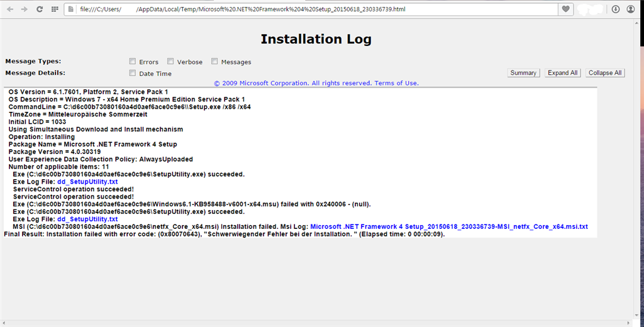Image resolution: width=644 pixels, height=327 pixels.
Task: Open the second dd_SetupUtility.txt log link
Action: point(87,219)
